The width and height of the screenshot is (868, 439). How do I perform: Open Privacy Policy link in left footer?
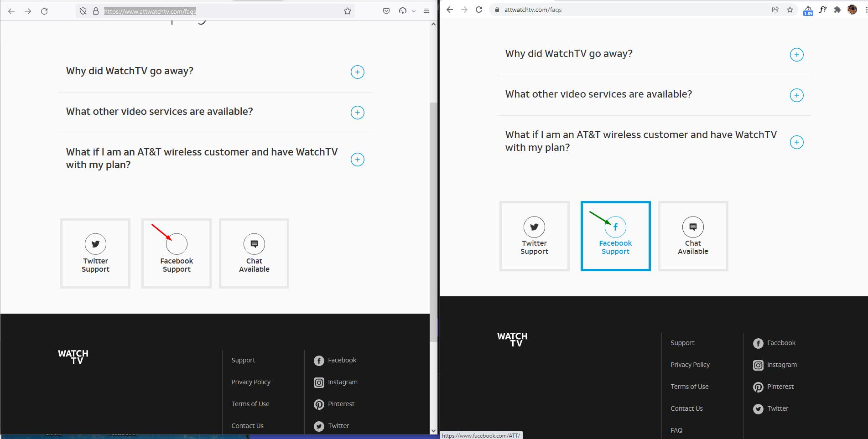251,382
